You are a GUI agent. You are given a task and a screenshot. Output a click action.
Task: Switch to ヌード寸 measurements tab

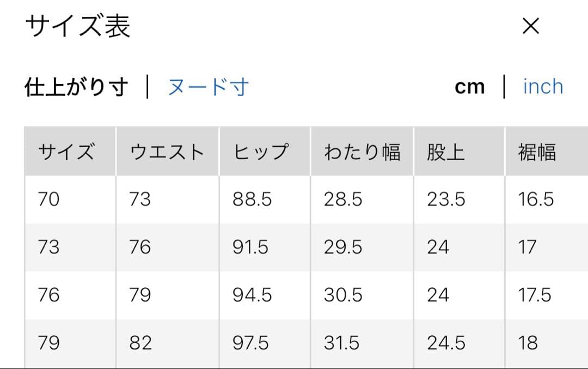click(x=208, y=87)
